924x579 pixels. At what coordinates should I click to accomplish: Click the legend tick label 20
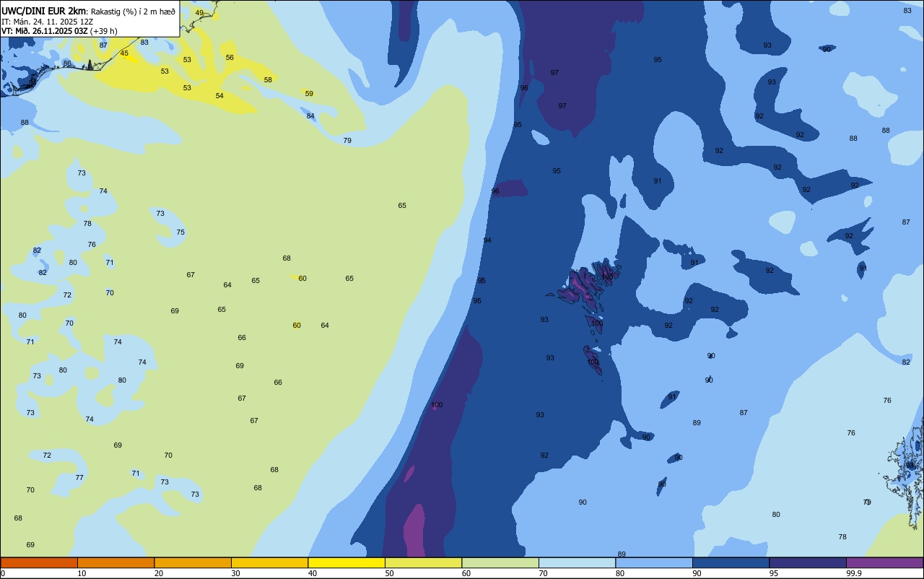(159, 573)
